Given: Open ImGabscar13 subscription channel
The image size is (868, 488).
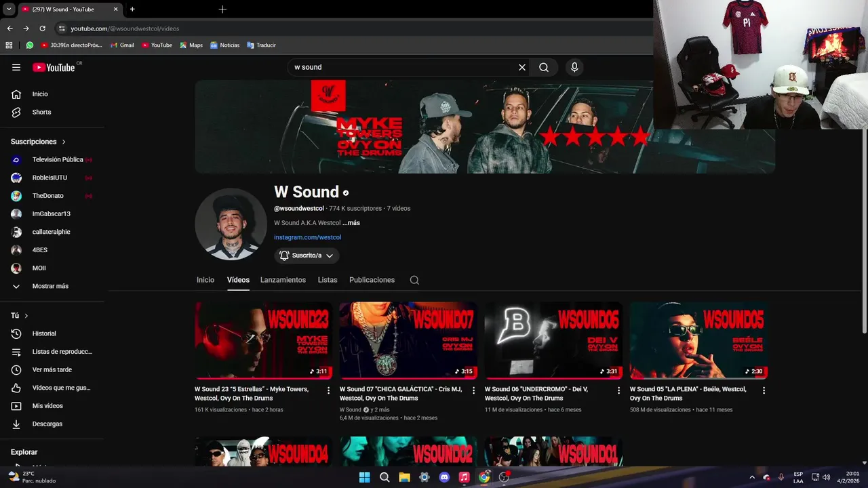Looking at the screenshot, I should pyautogui.click(x=53, y=213).
